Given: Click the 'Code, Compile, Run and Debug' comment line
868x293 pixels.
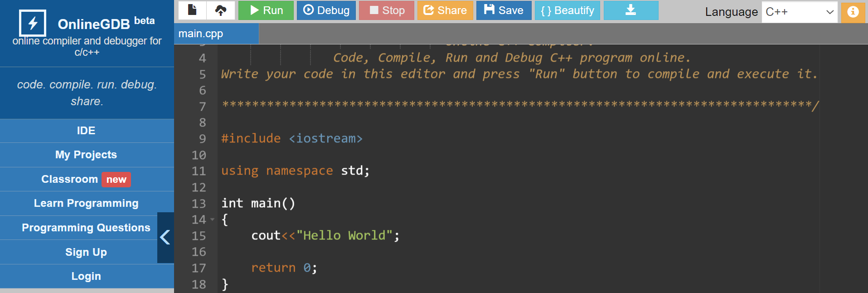Looking at the screenshot, I should pyautogui.click(x=512, y=58).
